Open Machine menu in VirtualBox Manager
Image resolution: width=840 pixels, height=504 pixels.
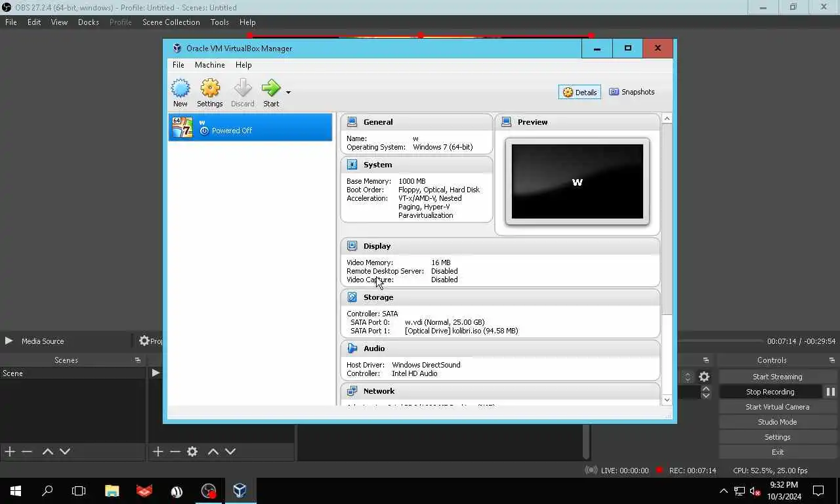[210, 65]
